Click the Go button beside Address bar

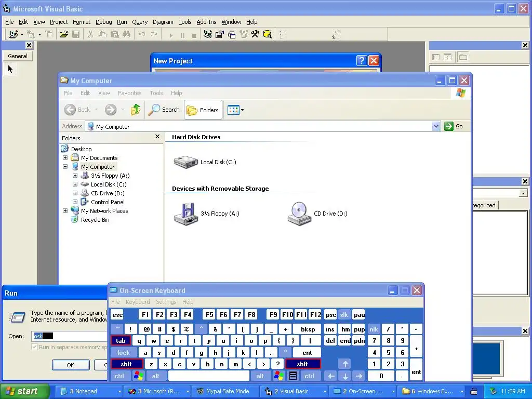point(454,126)
